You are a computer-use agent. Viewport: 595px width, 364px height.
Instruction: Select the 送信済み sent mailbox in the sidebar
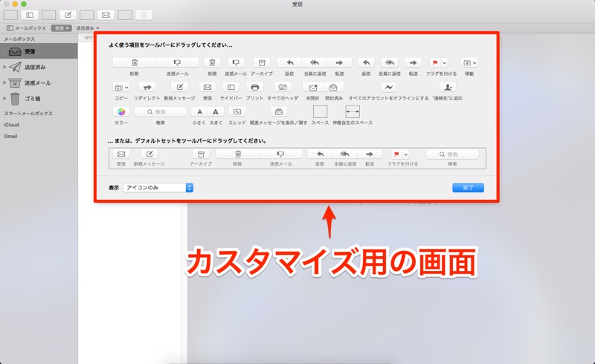(x=39, y=67)
